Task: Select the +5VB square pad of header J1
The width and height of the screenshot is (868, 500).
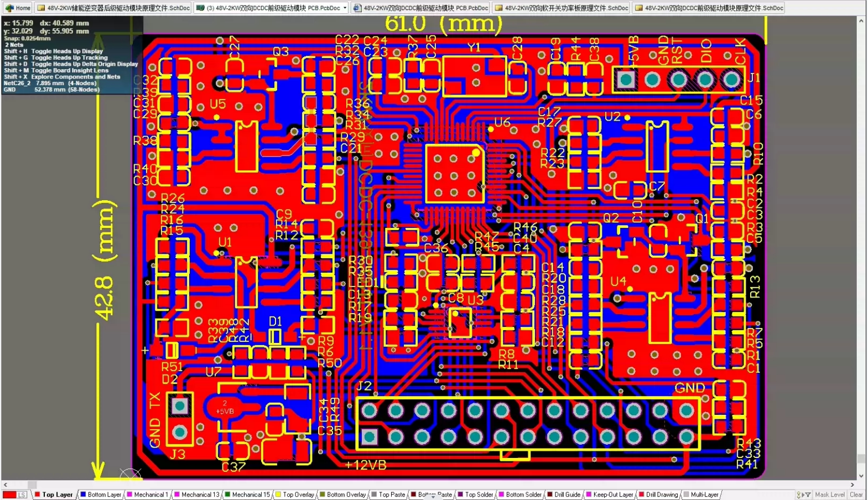Action: click(626, 80)
